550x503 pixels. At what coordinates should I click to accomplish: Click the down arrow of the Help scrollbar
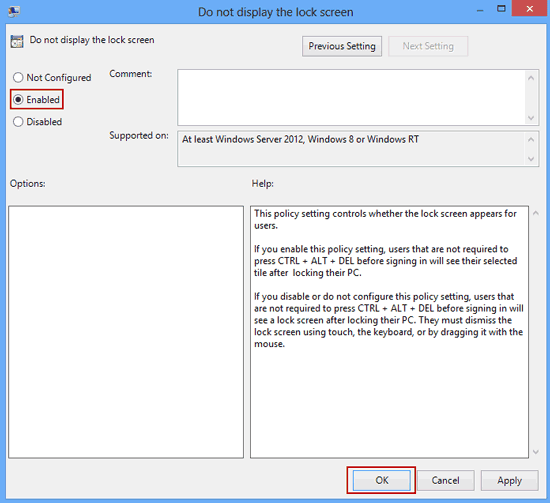click(x=536, y=452)
